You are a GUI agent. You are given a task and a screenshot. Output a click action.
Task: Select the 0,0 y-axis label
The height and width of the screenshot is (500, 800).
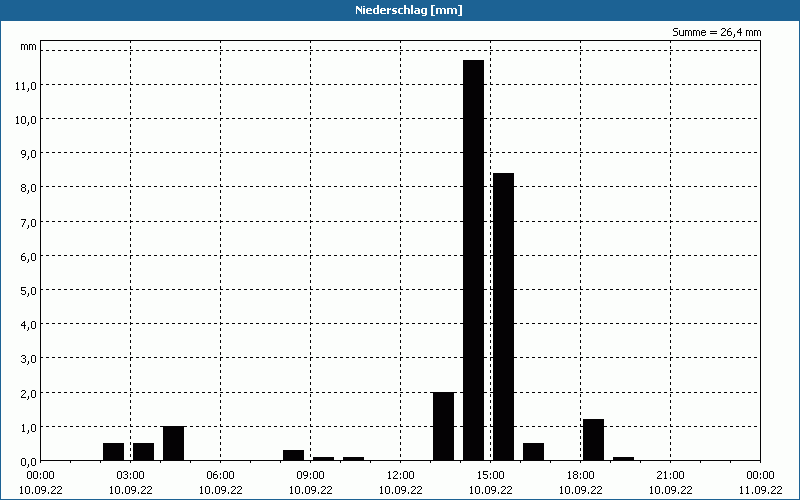coord(28,462)
